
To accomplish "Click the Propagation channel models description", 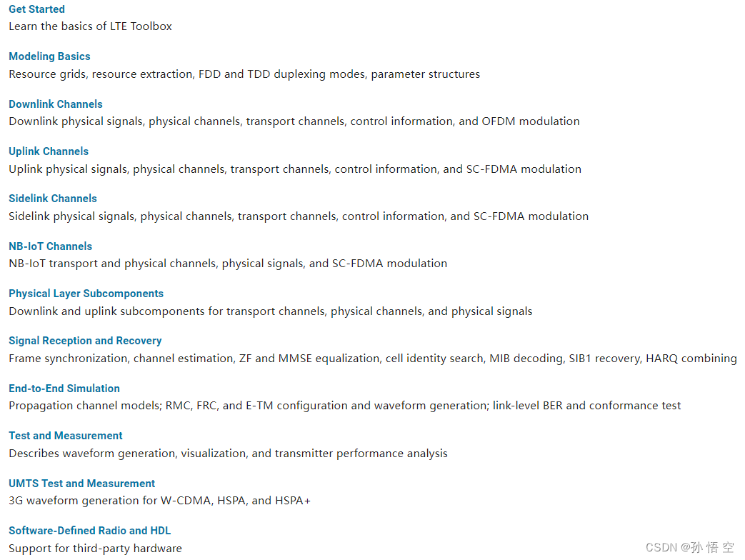I will pyautogui.click(x=345, y=406).
